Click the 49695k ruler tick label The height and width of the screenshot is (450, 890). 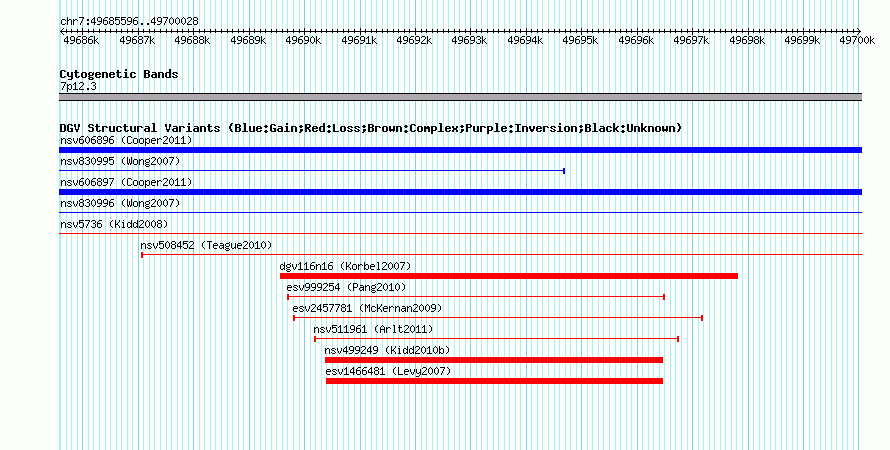click(580, 40)
